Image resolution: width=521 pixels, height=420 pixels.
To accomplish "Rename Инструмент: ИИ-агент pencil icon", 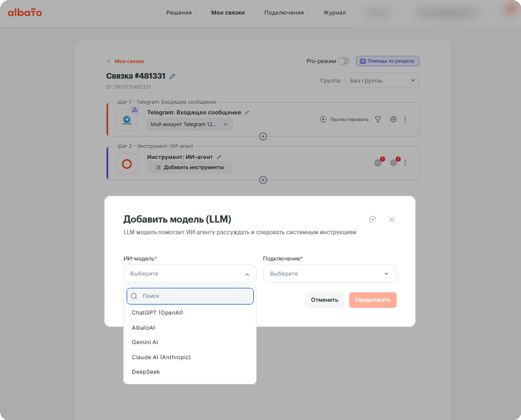I will (219, 157).
